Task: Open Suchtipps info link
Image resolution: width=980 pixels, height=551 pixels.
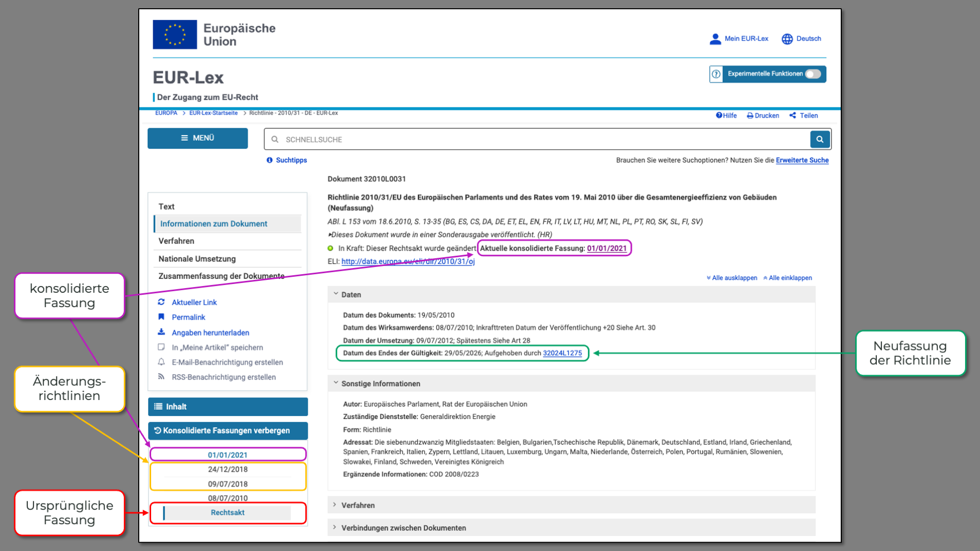Action: pyautogui.click(x=287, y=160)
